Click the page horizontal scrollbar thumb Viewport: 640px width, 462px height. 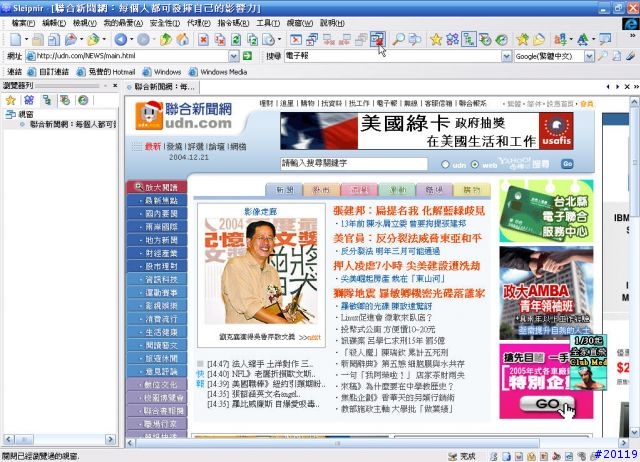coord(338,443)
